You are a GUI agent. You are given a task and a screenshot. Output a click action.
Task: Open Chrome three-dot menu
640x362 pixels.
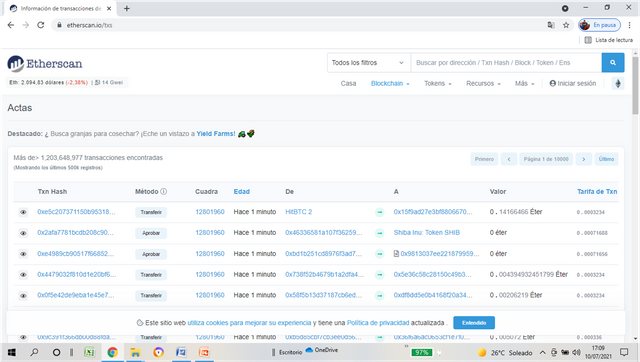point(629,25)
